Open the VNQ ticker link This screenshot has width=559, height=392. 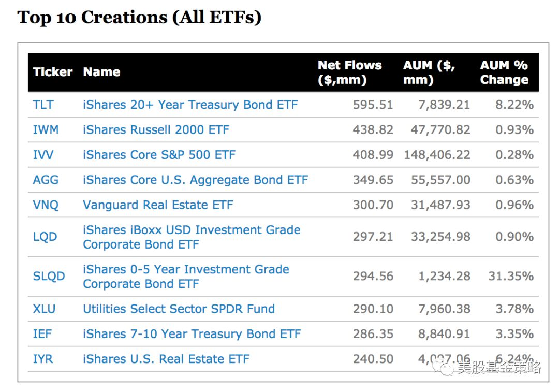point(46,205)
